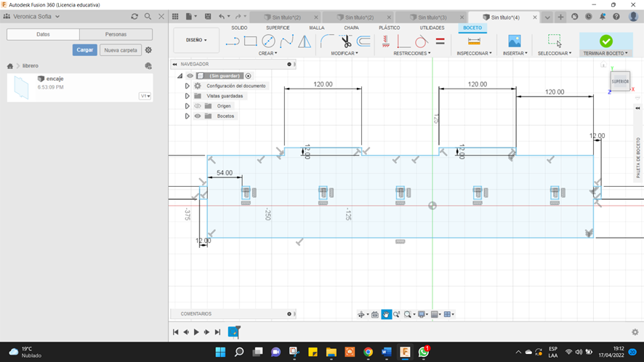
Task: Jump to timeline start
Action: (175, 332)
